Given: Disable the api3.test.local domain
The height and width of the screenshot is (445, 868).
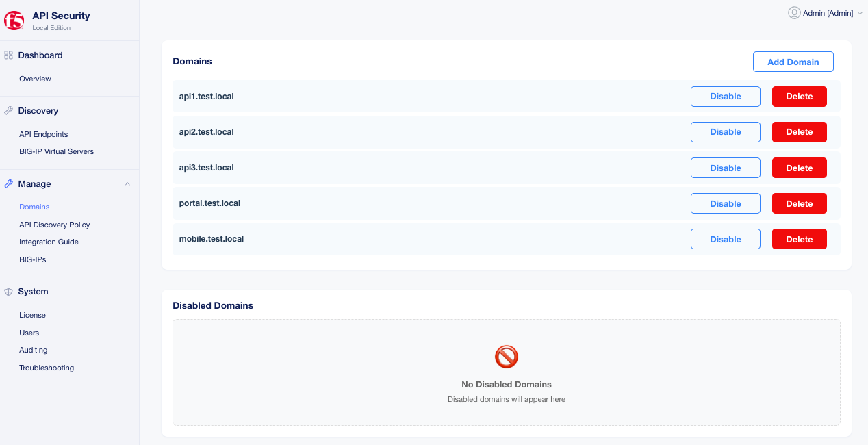Looking at the screenshot, I should [x=726, y=168].
